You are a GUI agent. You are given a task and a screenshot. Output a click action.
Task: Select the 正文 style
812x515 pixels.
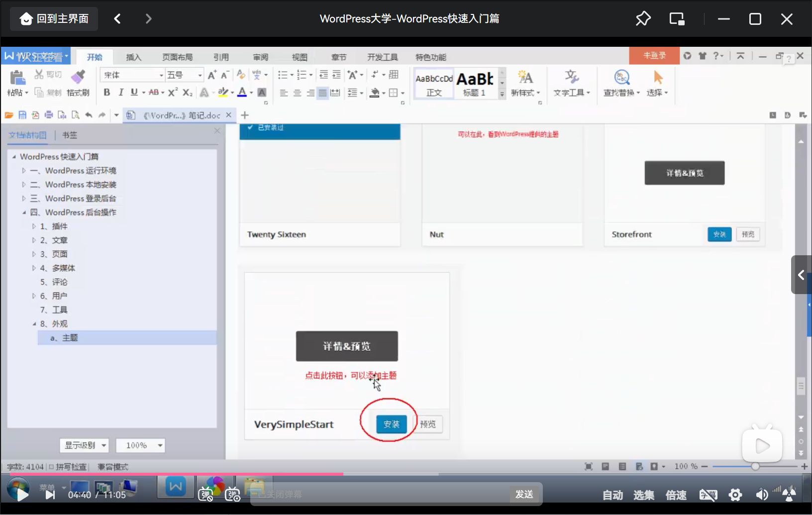434,84
